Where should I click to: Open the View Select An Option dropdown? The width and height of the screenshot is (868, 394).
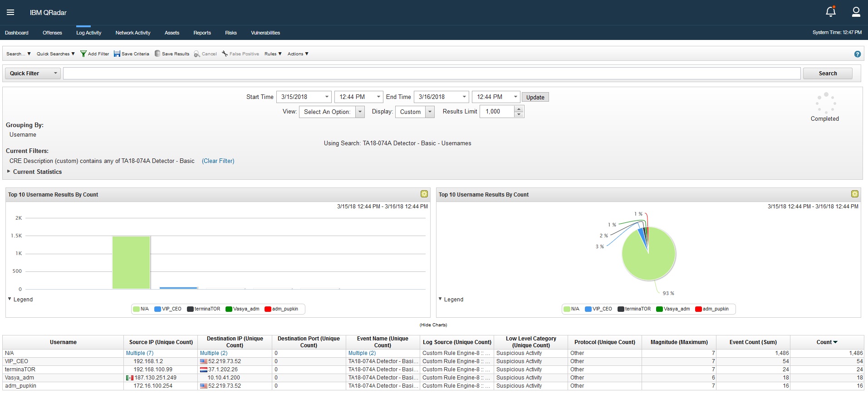331,112
